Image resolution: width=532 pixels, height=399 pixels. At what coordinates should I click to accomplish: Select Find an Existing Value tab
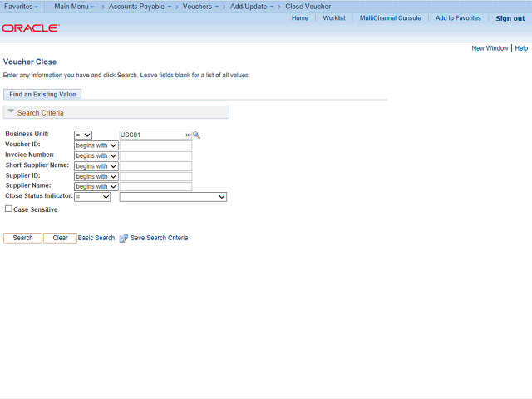click(42, 94)
